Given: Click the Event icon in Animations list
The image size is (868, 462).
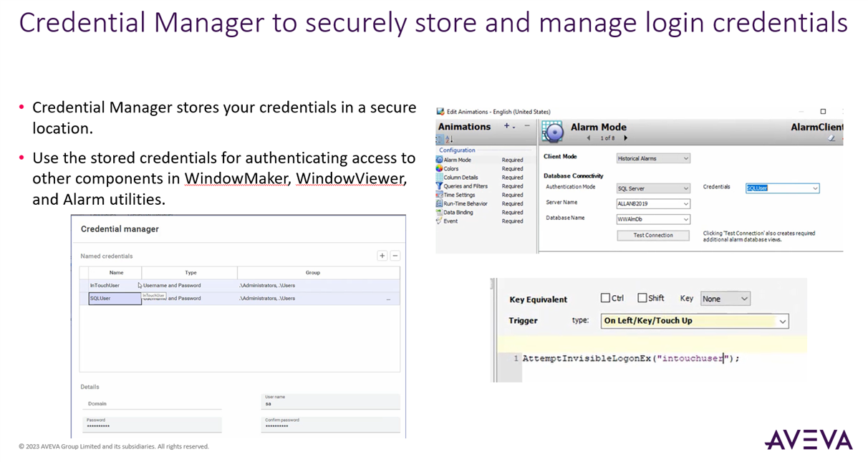Looking at the screenshot, I should [439, 221].
